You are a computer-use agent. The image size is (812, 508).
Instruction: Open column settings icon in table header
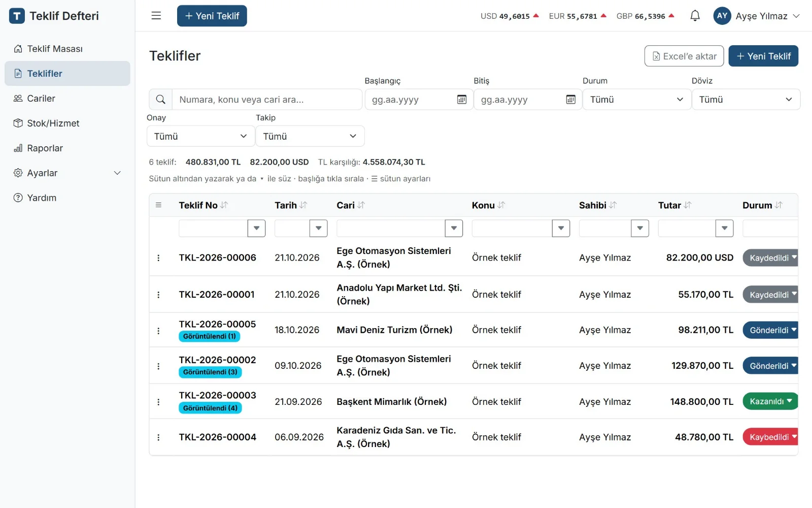point(158,205)
